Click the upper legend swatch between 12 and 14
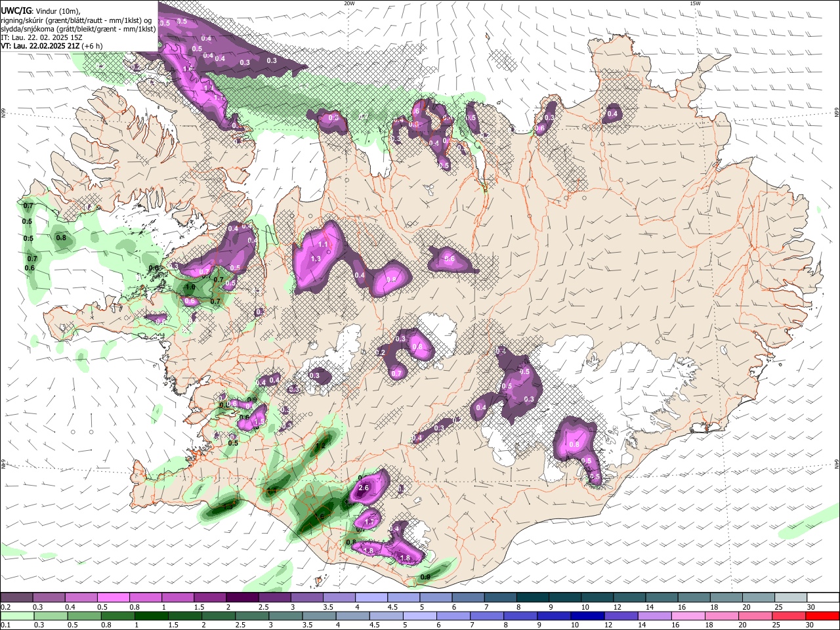Image resolution: width=840 pixels, height=630 pixels. [x=629, y=598]
